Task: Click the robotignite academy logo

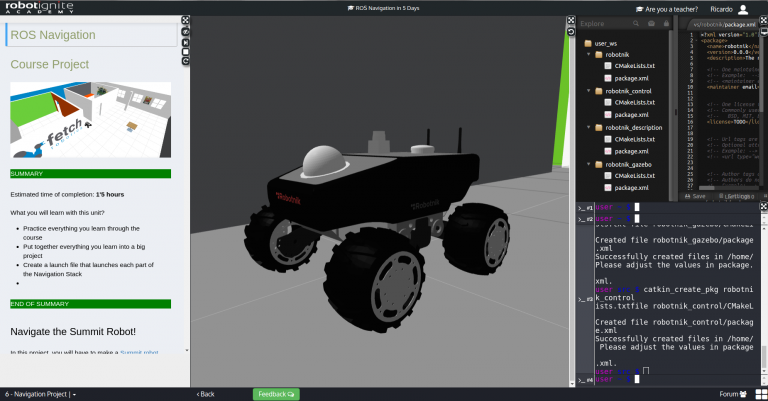Action: click(x=39, y=7)
